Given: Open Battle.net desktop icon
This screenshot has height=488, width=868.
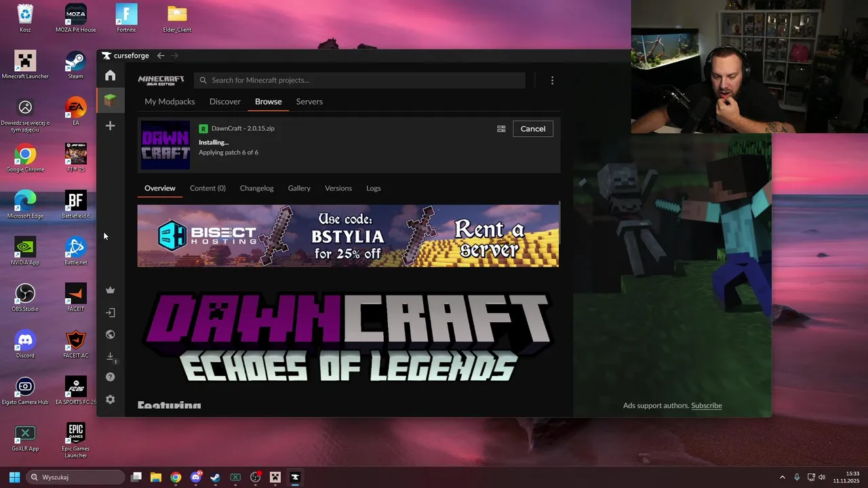Looking at the screenshot, I should click(x=76, y=251).
